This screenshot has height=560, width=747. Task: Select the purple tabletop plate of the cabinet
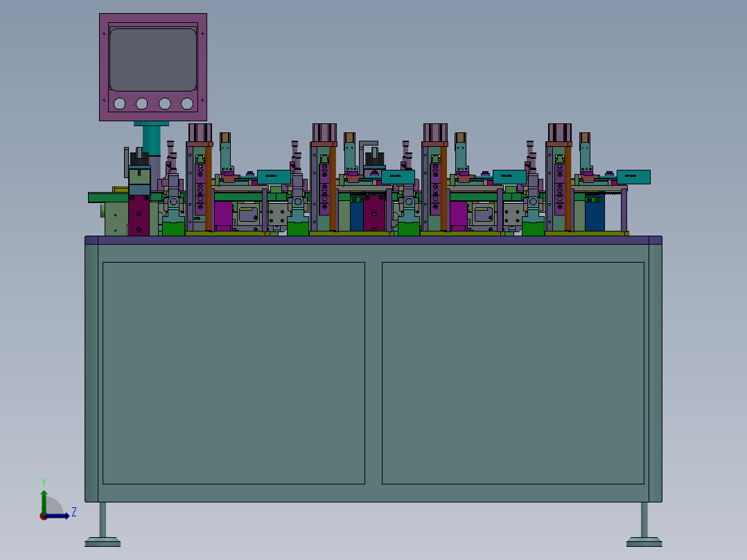point(373,240)
